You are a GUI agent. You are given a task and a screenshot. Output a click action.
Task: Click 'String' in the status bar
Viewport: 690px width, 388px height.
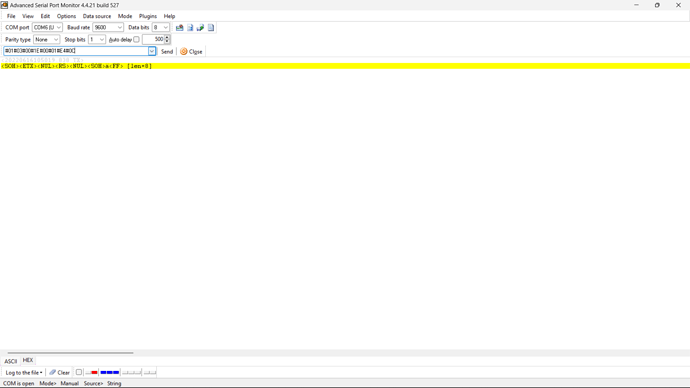click(x=114, y=384)
